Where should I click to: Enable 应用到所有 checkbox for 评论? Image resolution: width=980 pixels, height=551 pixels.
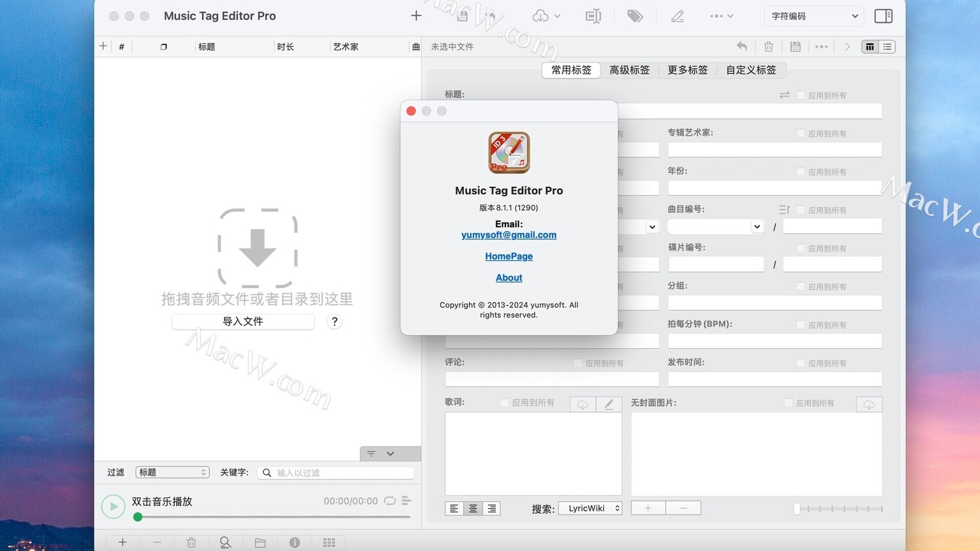click(x=578, y=363)
